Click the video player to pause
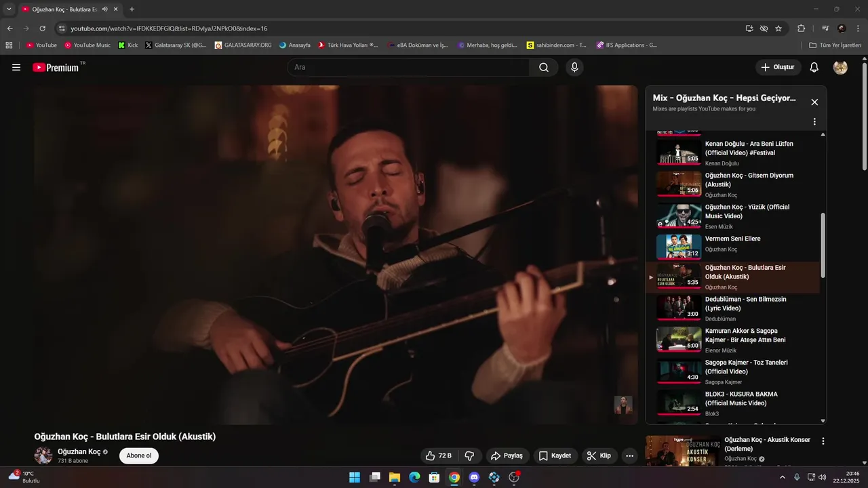Screen dimensions: 868x488 click(336, 255)
